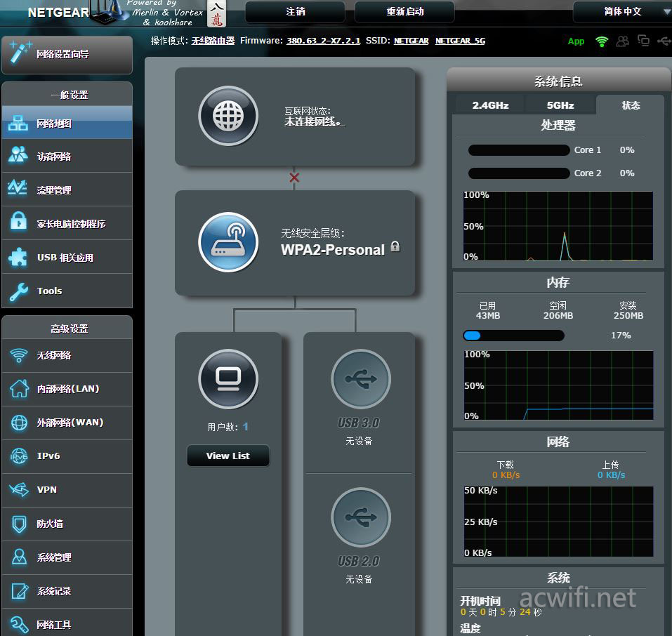Switch to the 2.4GHz tab
The width and height of the screenshot is (672, 636).
(x=490, y=105)
